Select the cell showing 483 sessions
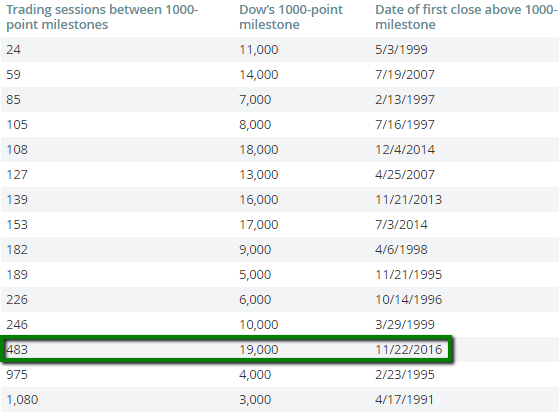 17,349
